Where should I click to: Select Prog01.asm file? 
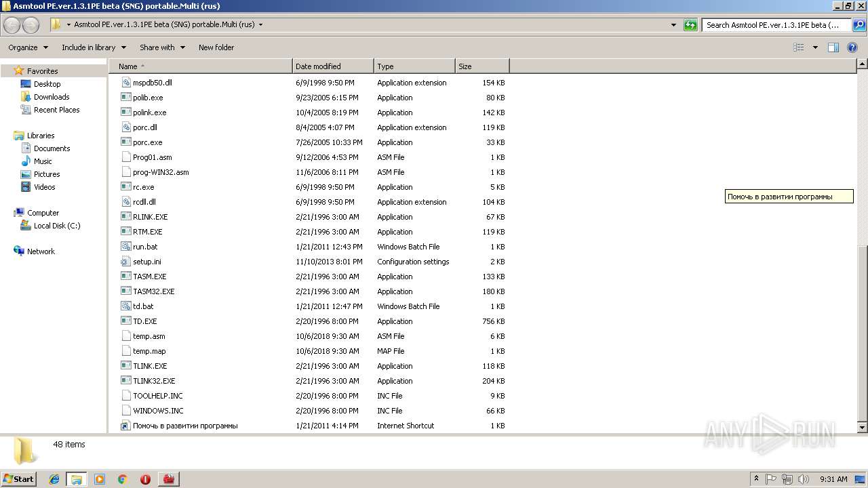pyautogui.click(x=152, y=157)
